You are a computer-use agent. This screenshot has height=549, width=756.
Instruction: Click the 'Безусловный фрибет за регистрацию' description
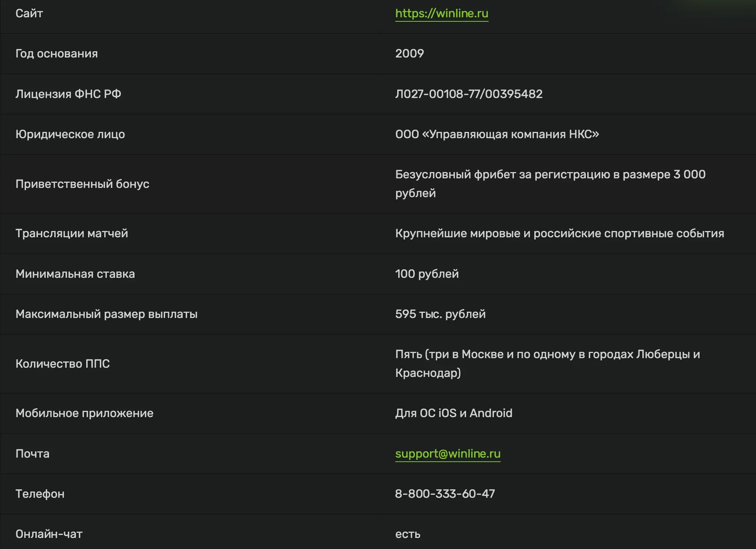[x=550, y=184]
